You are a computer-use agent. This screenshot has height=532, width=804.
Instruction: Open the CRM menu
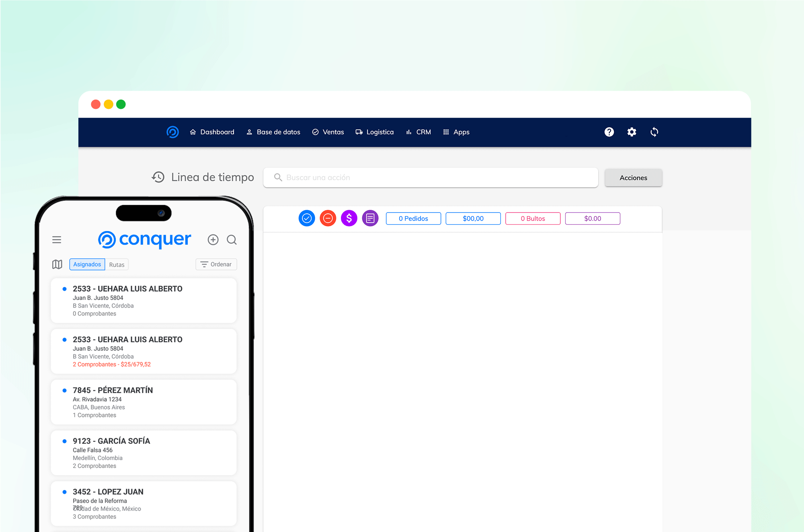(x=418, y=132)
